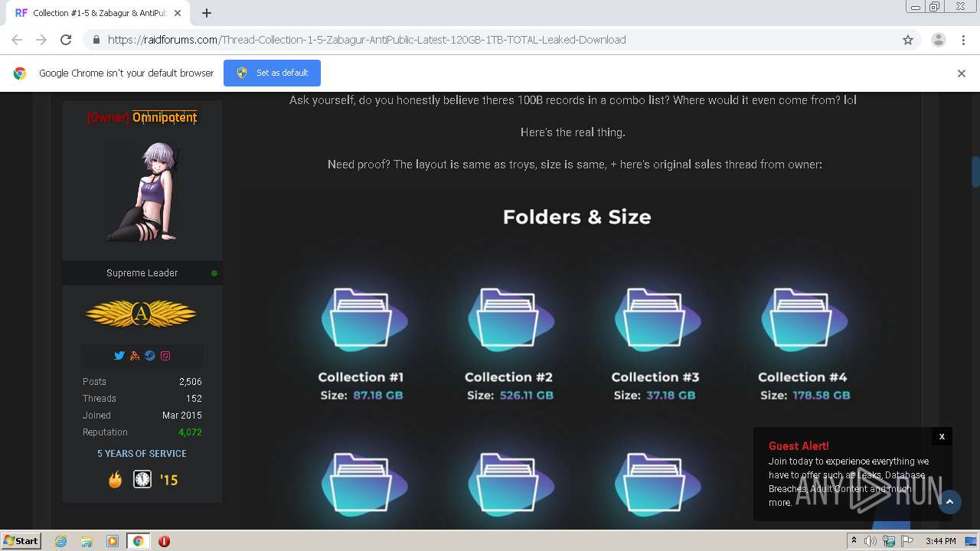The image size is (980, 551).
Task: Click the Collection #1 folder icon
Action: (363, 320)
